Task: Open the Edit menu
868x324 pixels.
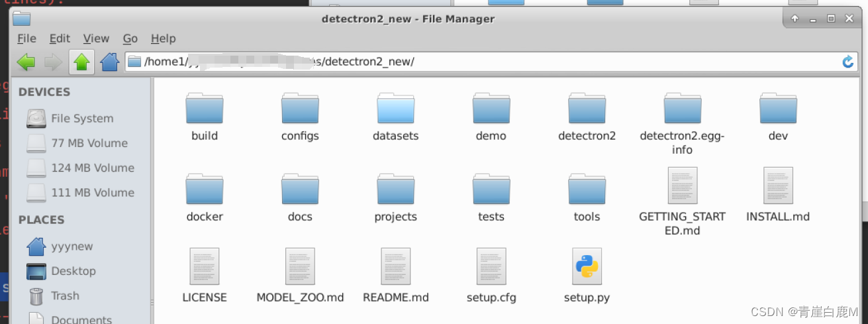Action: (60, 39)
